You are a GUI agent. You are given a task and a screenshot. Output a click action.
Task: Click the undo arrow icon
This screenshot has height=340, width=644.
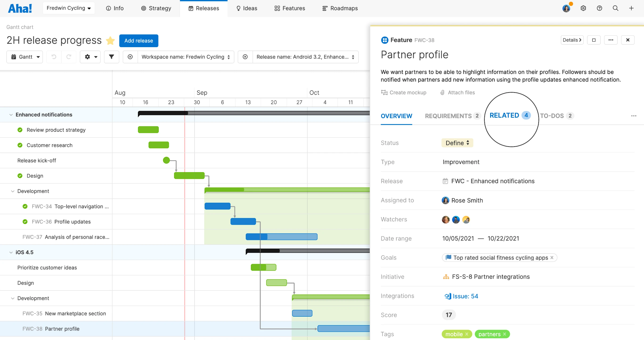click(54, 57)
